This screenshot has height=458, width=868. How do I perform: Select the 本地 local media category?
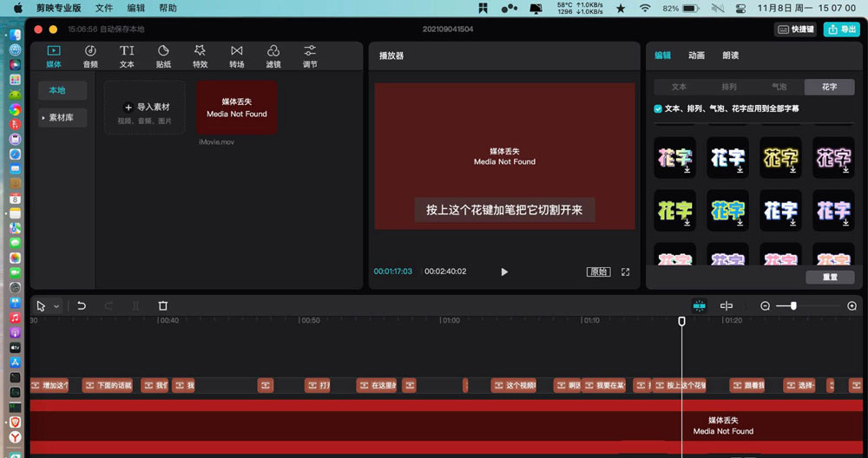coord(62,90)
